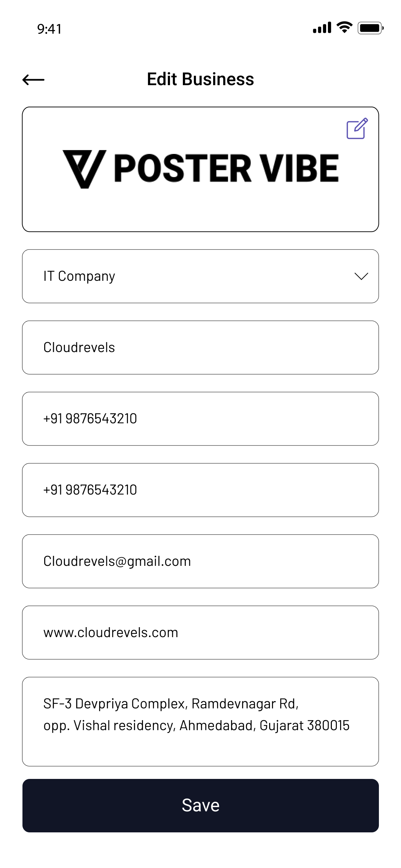Image resolution: width=401 pixels, height=868 pixels.
Task: Click the triangular V emblem in logo
Action: point(84,169)
